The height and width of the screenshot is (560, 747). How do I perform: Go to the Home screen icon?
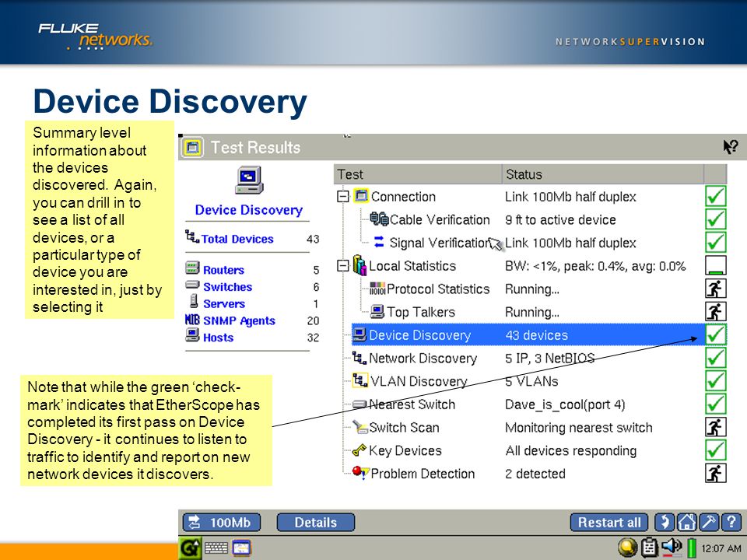pyautogui.click(x=687, y=523)
